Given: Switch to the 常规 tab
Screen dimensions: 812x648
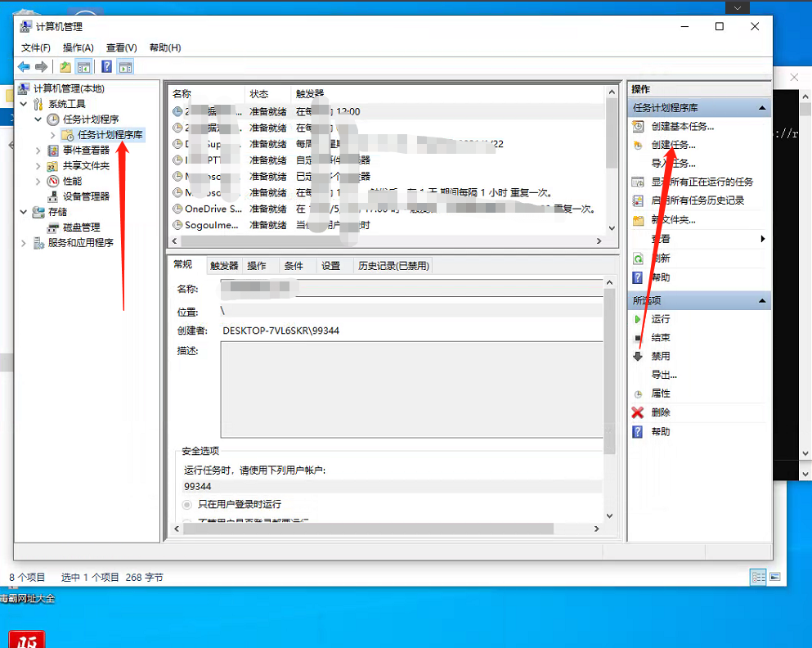Looking at the screenshot, I should tap(183, 265).
